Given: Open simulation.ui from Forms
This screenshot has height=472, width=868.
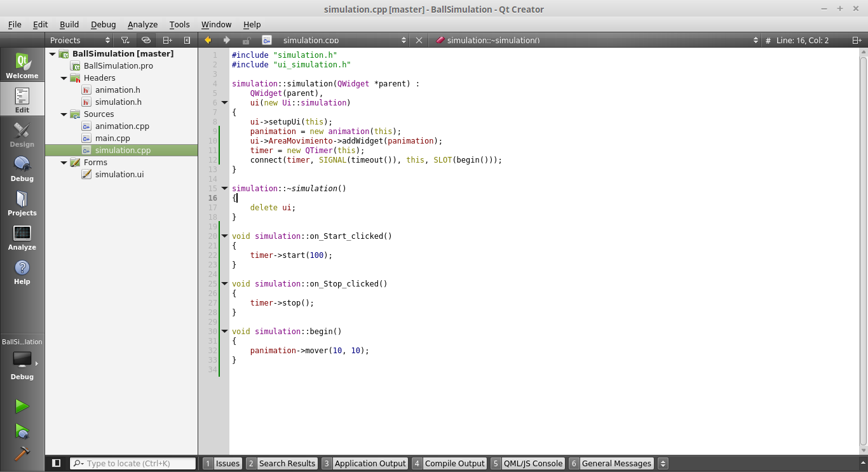Looking at the screenshot, I should point(119,175).
